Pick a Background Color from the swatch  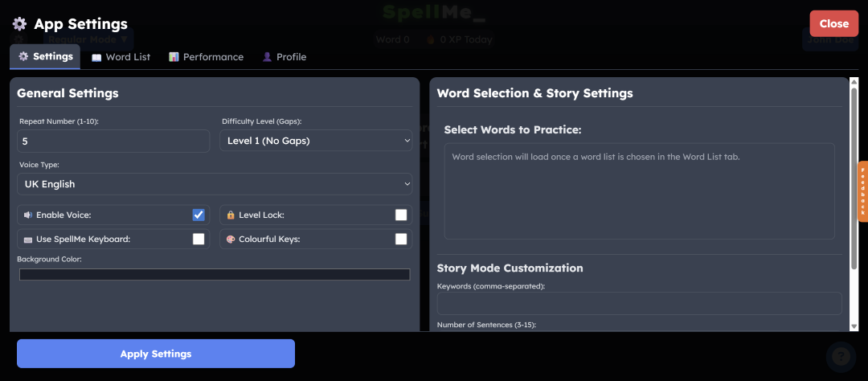215,275
